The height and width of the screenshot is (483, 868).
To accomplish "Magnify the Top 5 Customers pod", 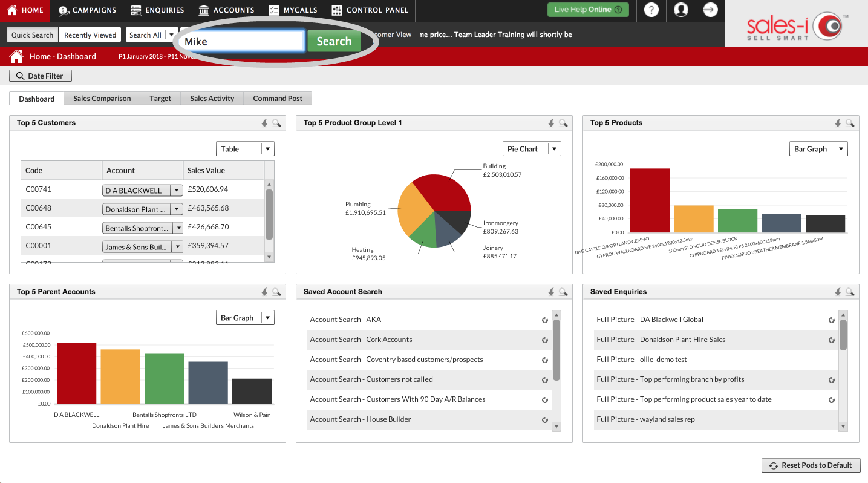I will tap(276, 123).
